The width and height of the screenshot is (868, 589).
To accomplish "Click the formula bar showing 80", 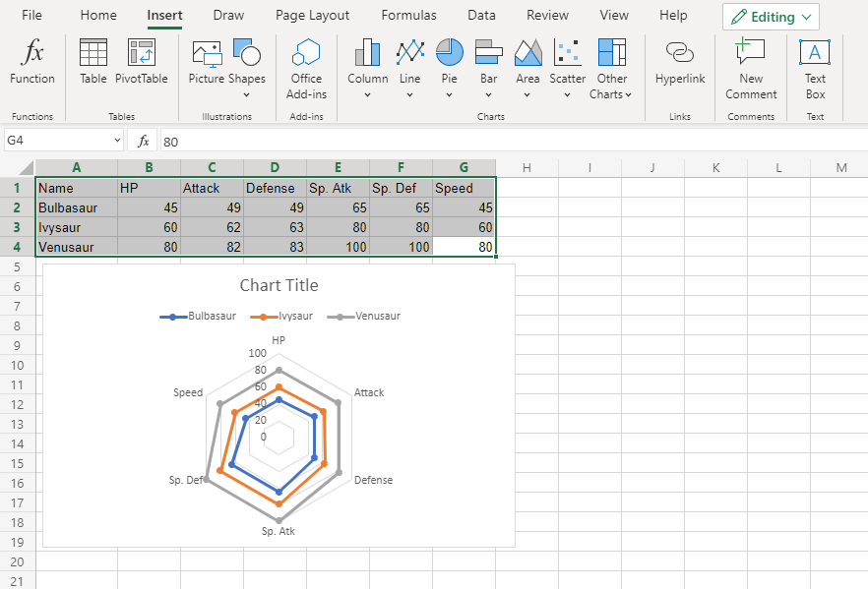I will (492, 142).
